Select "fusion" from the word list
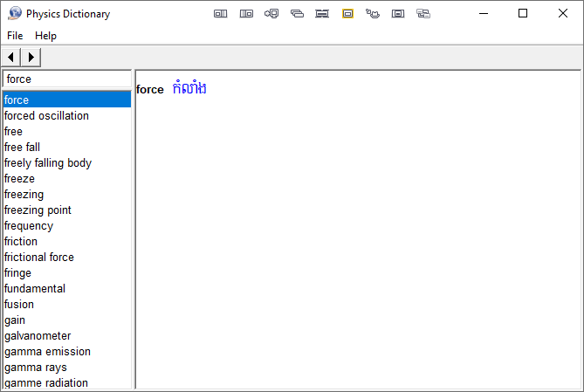Image resolution: width=584 pixels, height=392 pixels. [x=19, y=305]
